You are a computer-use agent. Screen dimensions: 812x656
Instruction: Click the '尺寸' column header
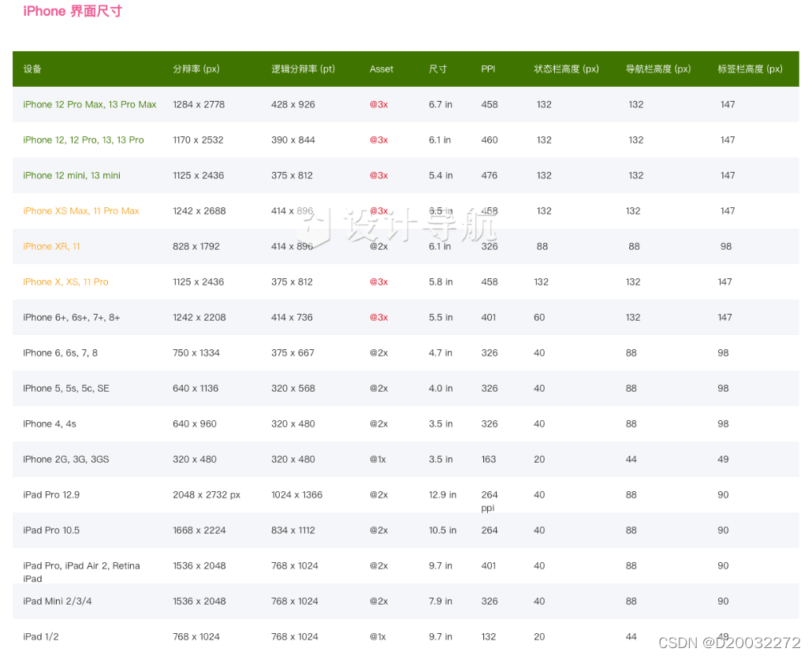(438, 69)
